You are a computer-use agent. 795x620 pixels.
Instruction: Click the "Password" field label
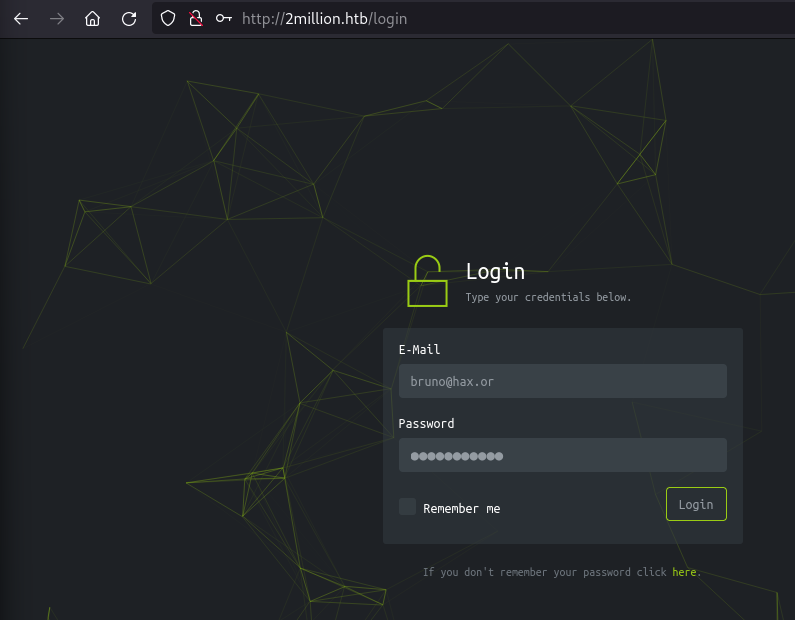426,423
